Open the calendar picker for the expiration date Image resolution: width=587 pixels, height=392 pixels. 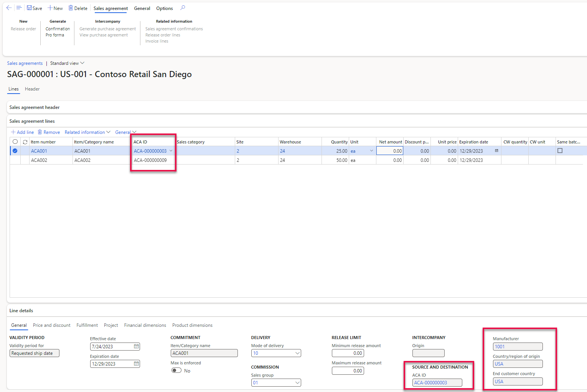[496, 151]
